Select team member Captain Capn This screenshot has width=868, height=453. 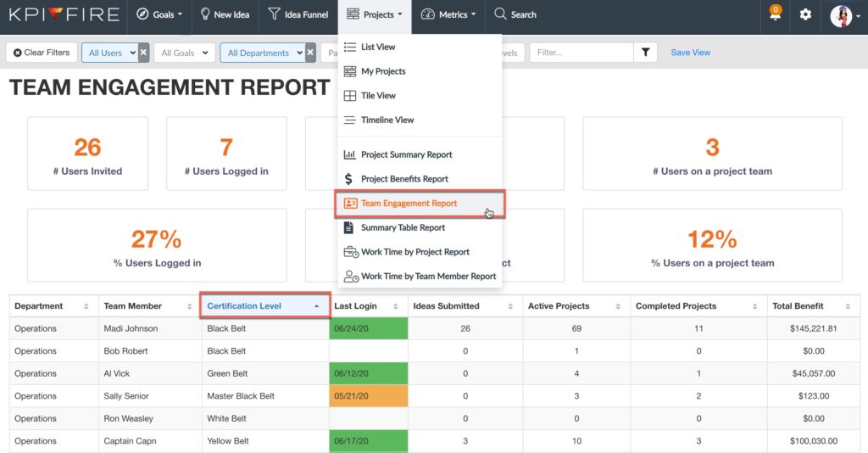[130, 441]
